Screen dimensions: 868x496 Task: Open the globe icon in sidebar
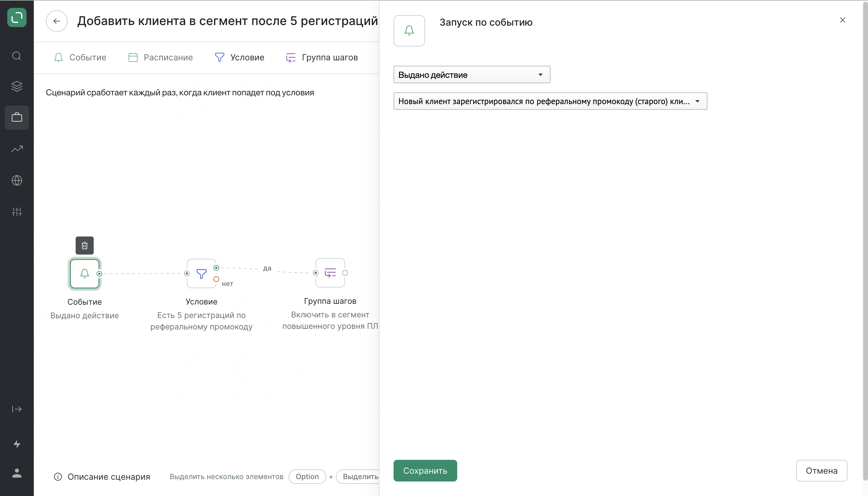[x=17, y=180]
